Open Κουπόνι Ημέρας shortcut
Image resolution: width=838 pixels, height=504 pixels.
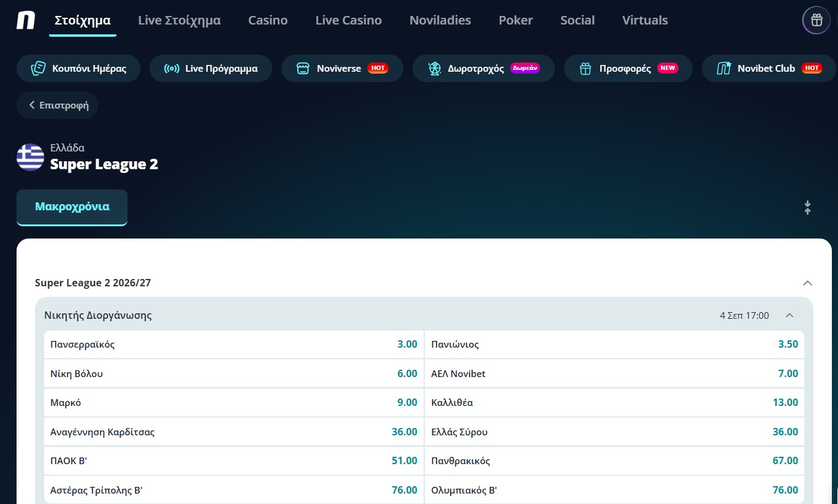tap(78, 69)
